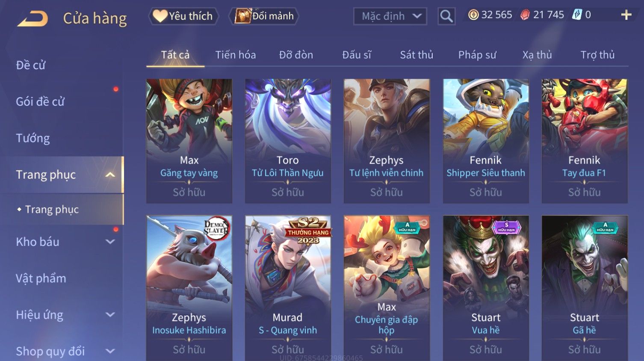The width and height of the screenshot is (644, 361).
Task: Open the Mặc định sort dropdown
Action: (390, 16)
